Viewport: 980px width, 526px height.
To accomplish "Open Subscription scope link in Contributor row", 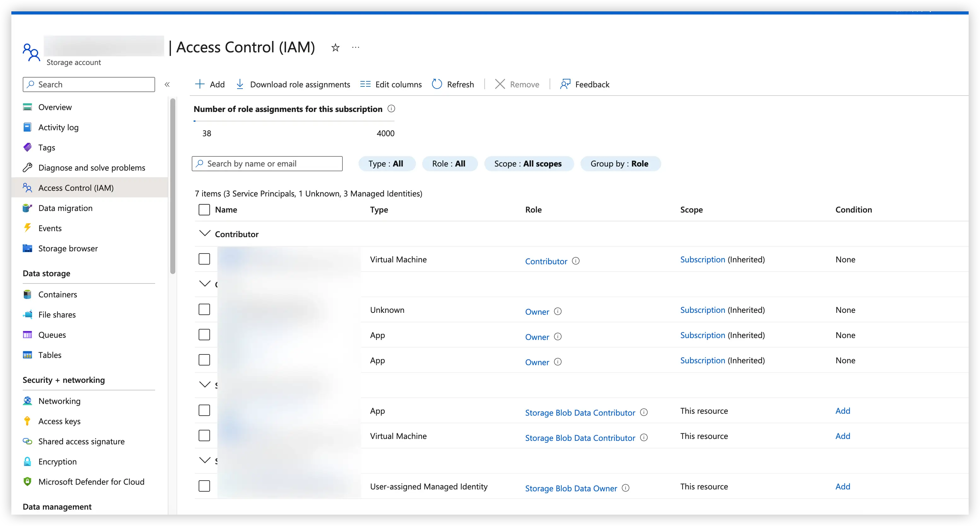I will click(702, 260).
